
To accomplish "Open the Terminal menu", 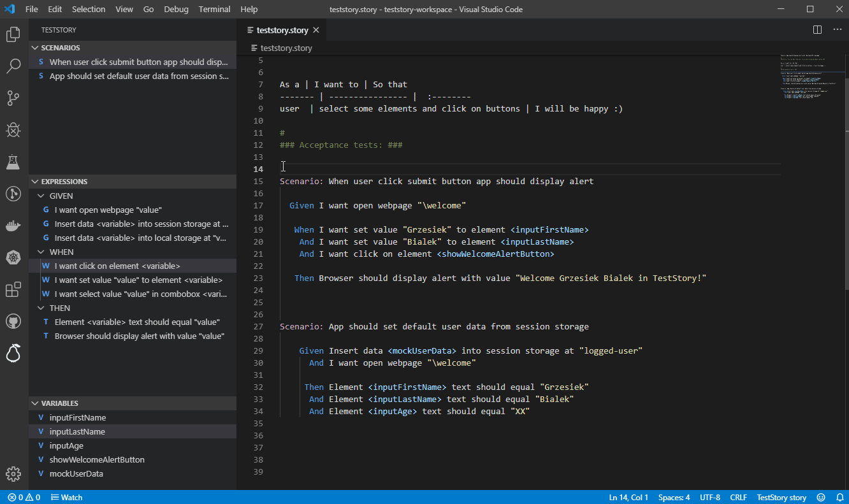I will coord(215,9).
